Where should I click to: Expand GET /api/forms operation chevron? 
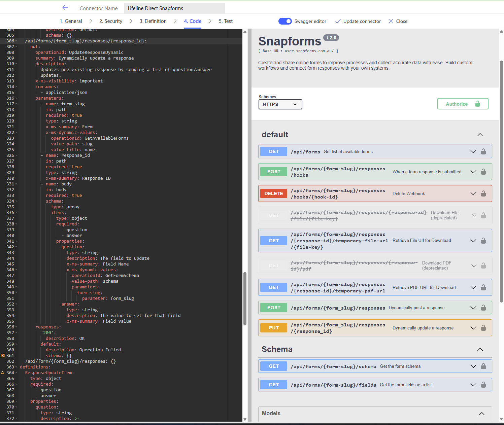coord(473,151)
